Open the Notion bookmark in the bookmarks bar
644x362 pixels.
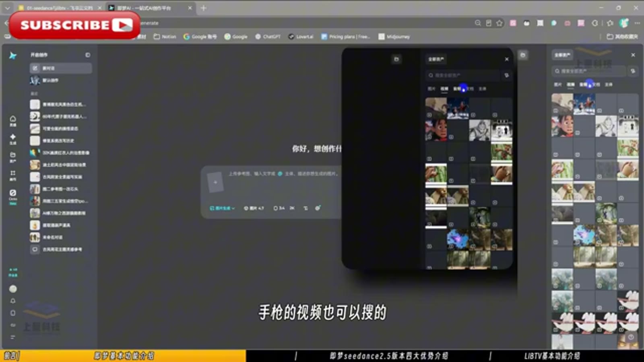pos(165,37)
